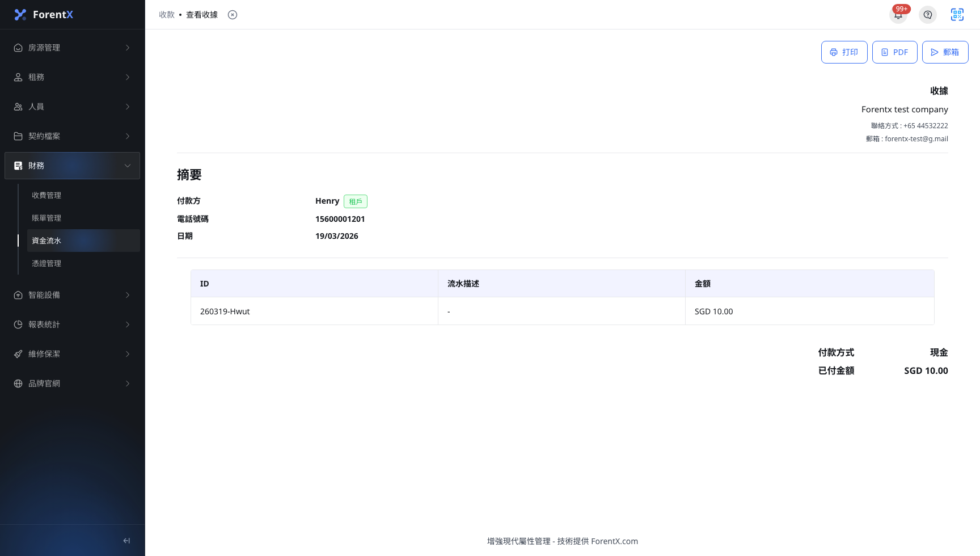The image size is (980, 556).
Task: Click the printer icon in 打印 button
Action: 834,52
